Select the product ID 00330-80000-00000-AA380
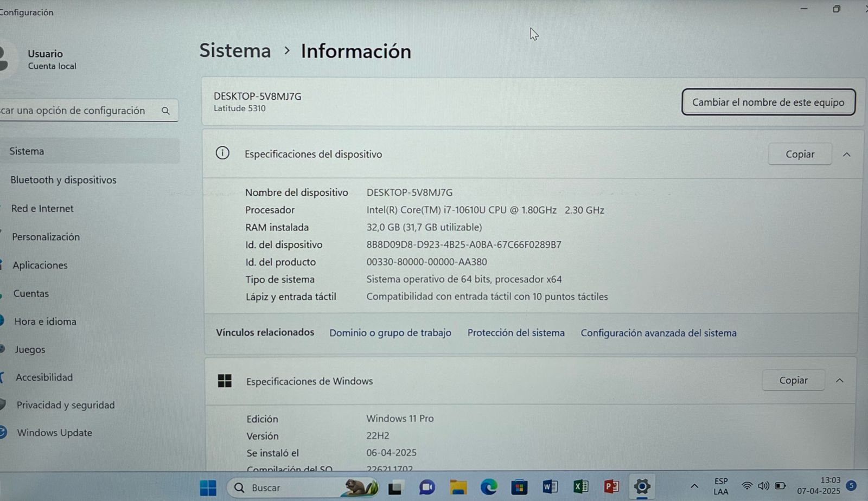 click(426, 262)
